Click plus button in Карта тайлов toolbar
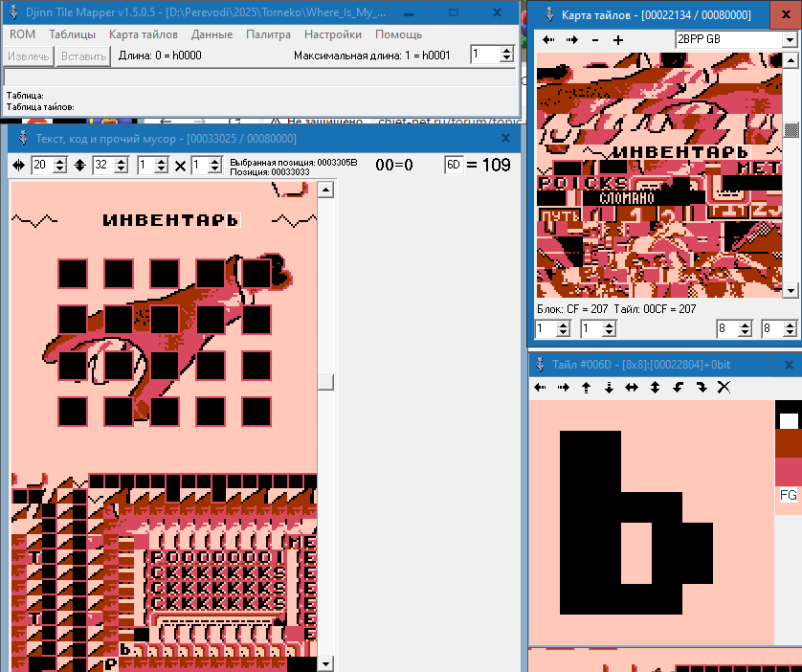This screenshot has width=802, height=672. (x=618, y=40)
